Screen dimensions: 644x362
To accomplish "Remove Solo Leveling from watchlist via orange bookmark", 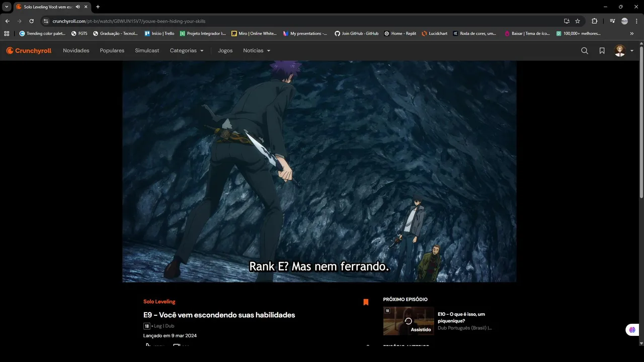I will click(x=366, y=302).
